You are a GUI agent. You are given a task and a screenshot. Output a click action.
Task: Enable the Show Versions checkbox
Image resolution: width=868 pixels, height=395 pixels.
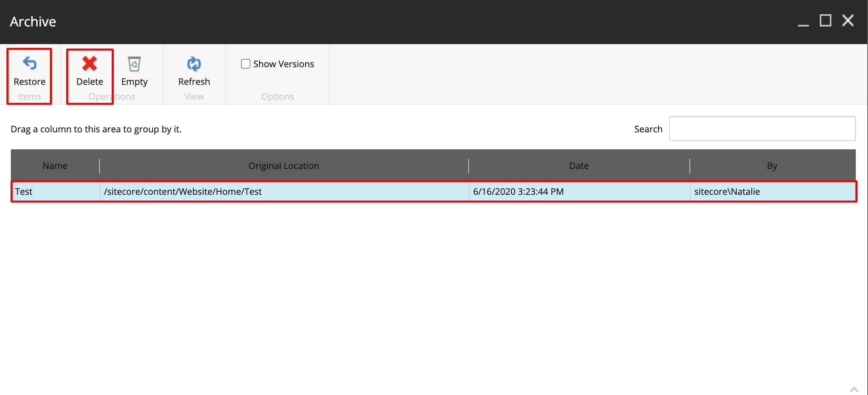pyautogui.click(x=245, y=64)
